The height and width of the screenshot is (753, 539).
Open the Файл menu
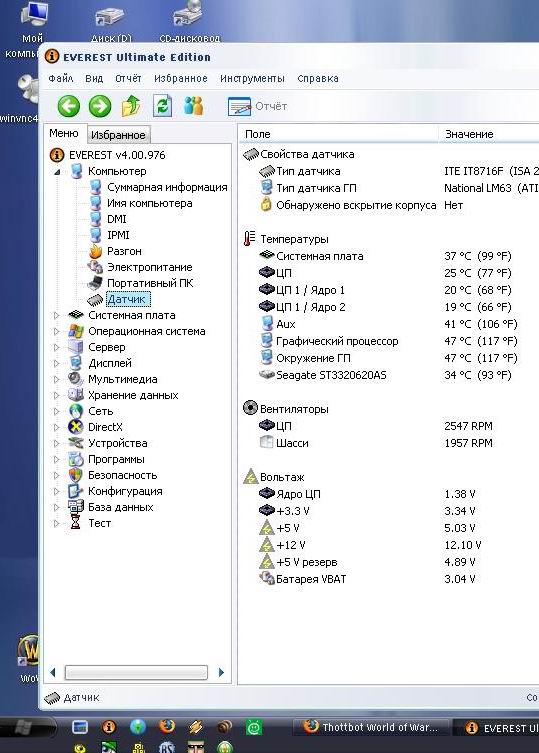tap(61, 78)
